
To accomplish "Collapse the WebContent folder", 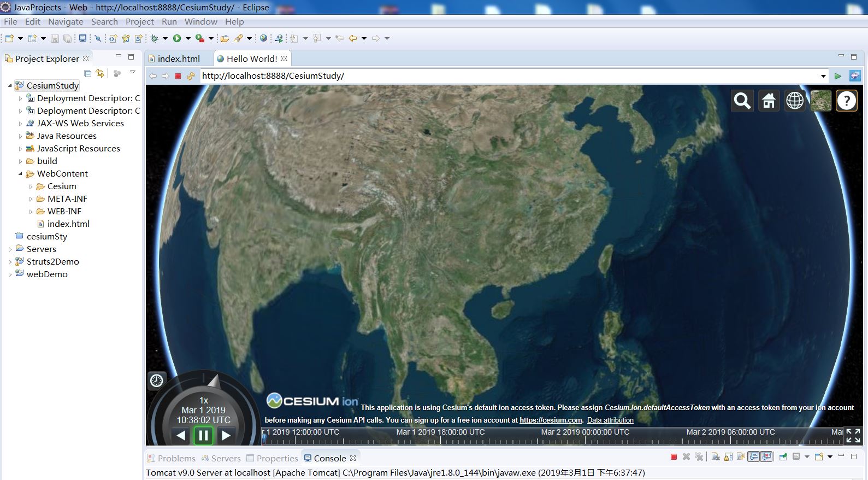I will [20, 174].
